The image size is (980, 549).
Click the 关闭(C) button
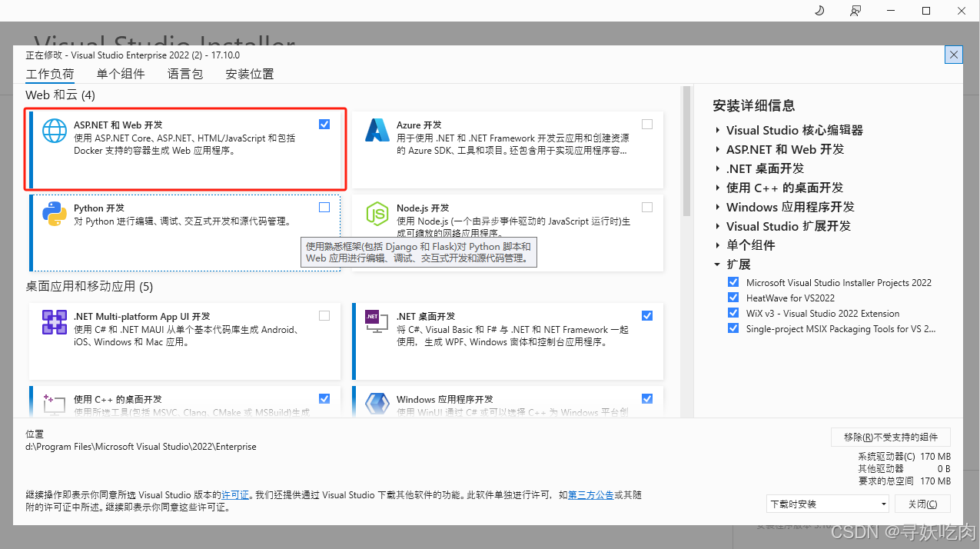922,504
